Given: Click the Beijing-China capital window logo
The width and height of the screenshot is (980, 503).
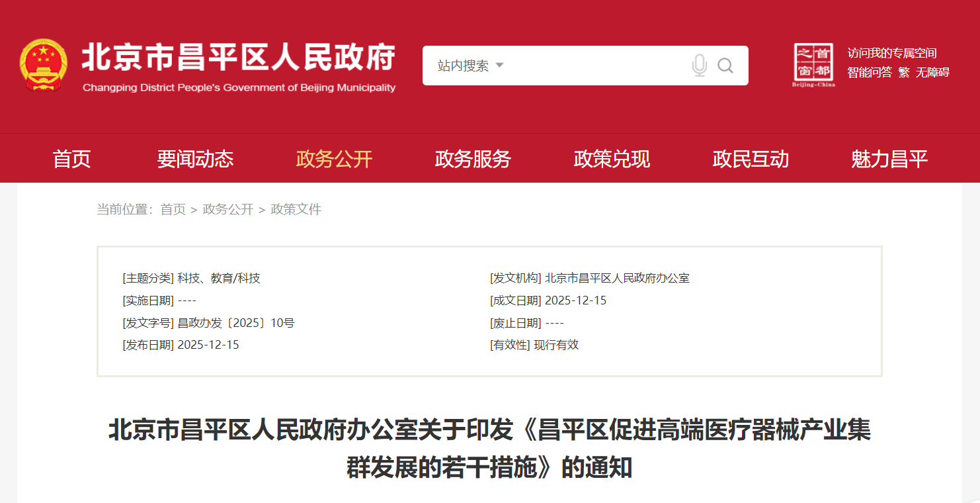Looking at the screenshot, I should tap(814, 65).
